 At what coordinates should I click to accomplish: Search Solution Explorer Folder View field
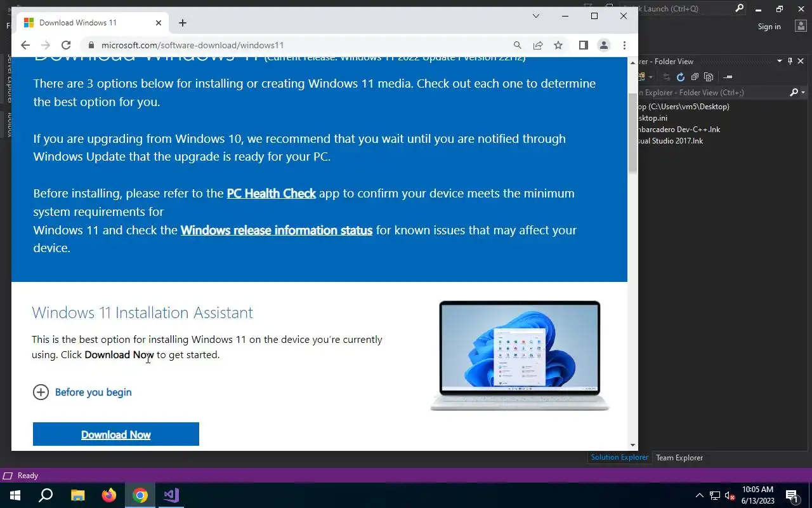[712, 93]
